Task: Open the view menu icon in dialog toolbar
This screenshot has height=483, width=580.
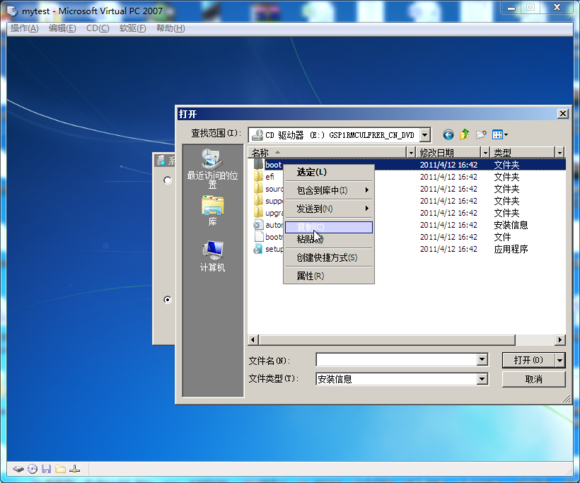Action: (x=500, y=135)
